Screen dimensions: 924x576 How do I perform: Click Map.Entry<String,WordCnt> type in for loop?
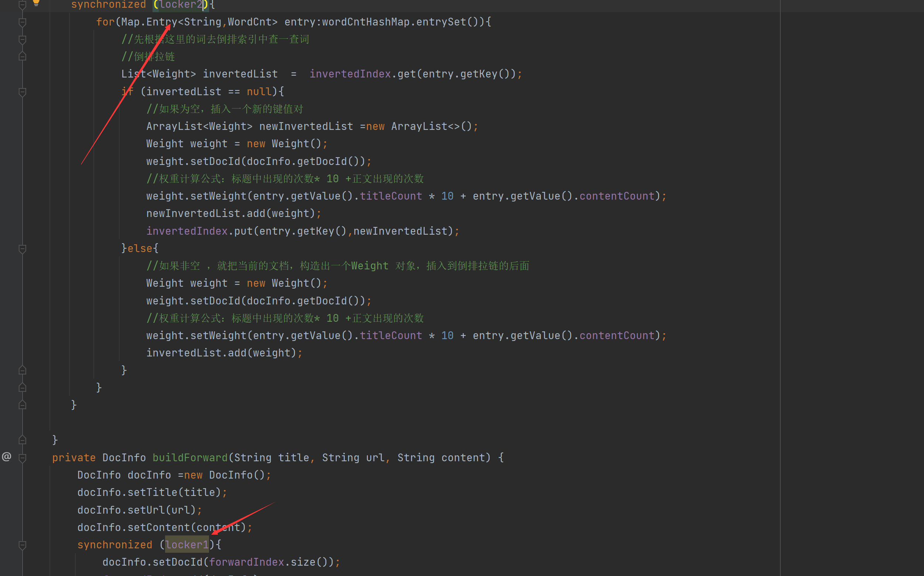pos(199,22)
